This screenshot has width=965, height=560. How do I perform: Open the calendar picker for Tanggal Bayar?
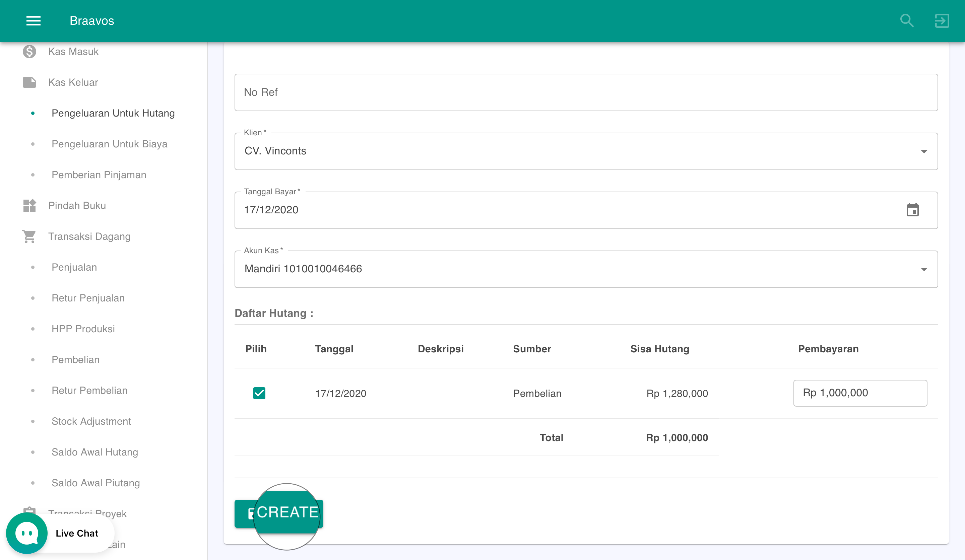913,210
